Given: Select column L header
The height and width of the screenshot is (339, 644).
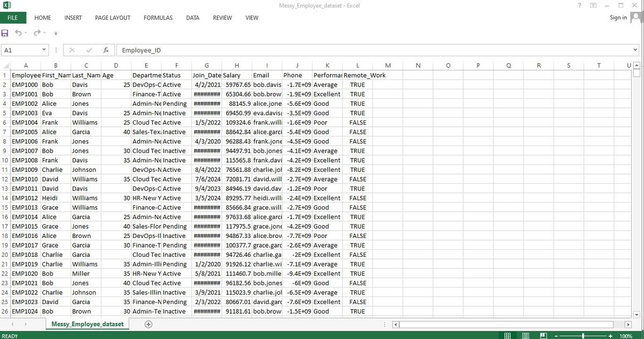Looking at the screenshot, I should pyautogui.click(x=357, y=66).
